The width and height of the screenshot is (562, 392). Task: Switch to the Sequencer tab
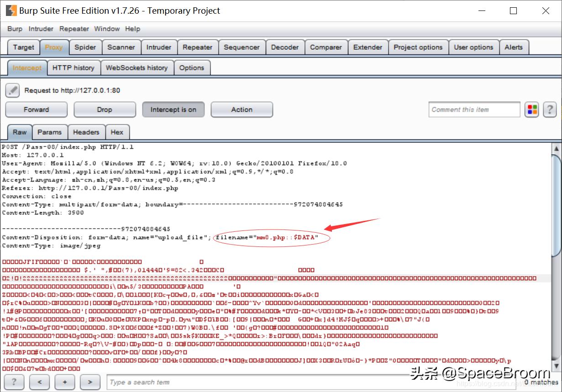click(x=242, y=47)
